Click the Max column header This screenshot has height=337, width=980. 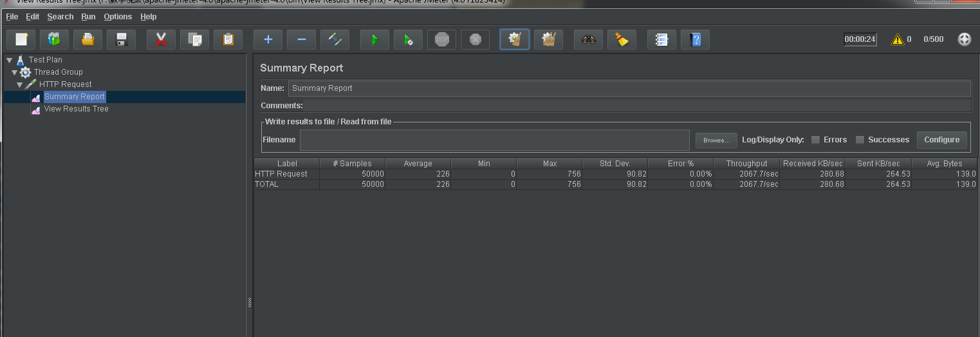[x=550, y=164]
